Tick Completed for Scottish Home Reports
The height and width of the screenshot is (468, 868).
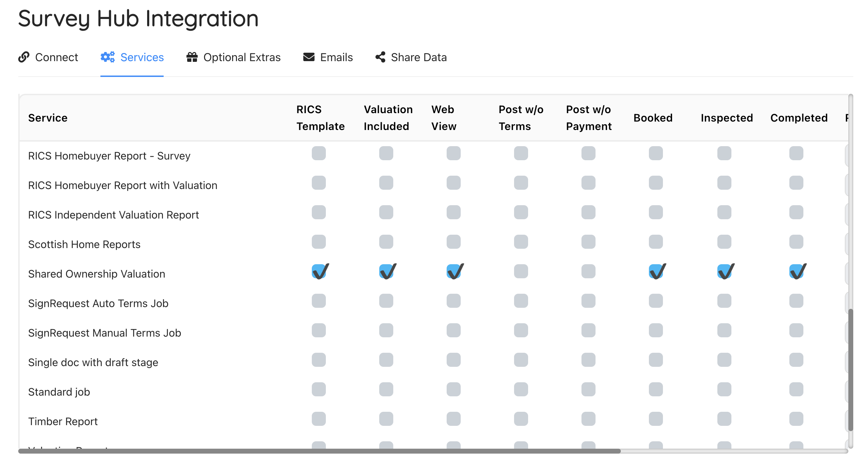796,242
